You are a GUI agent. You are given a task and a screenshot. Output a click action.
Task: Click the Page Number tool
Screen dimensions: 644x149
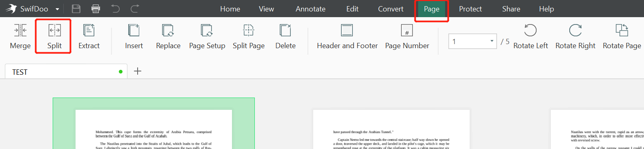click(407, 36)
